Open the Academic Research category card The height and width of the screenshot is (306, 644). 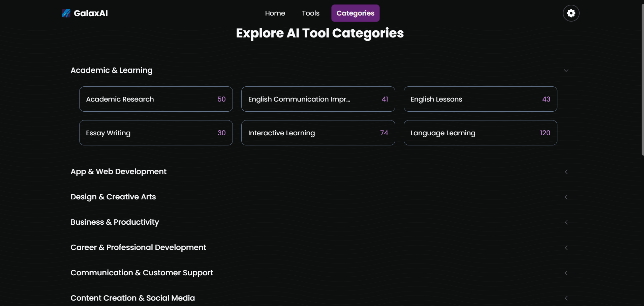point(156,99)
